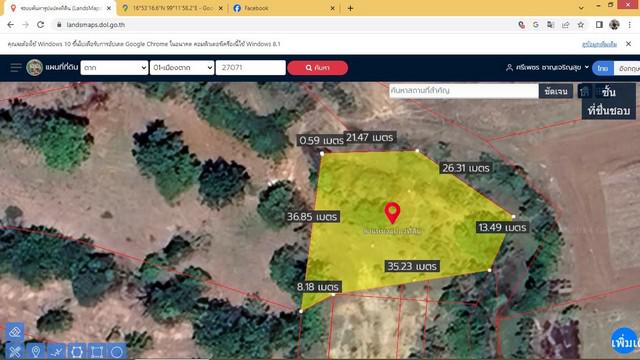Select the polyline drawing tool
The height and width of the screenshot is (360, 640).
[x=56, y=351]
